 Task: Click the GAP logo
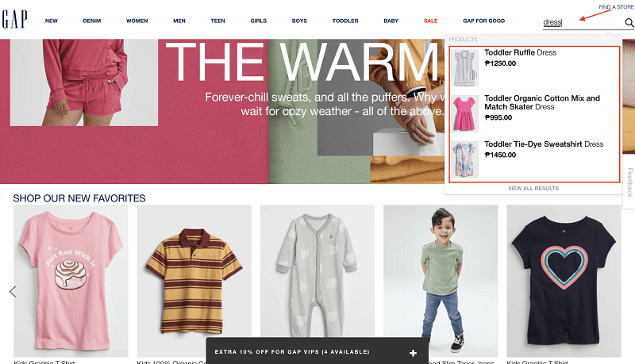pyautogui.click(x=14, y=19)
